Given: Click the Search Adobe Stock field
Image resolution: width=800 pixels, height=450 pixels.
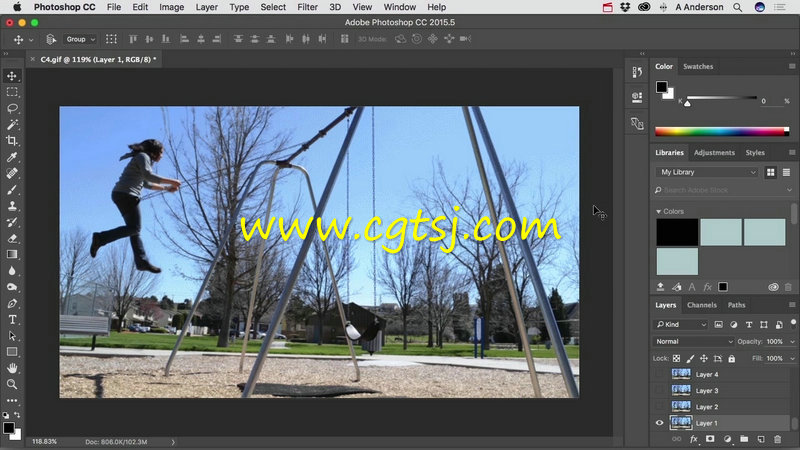Looking at the screenshot, I should pos(723,190).
